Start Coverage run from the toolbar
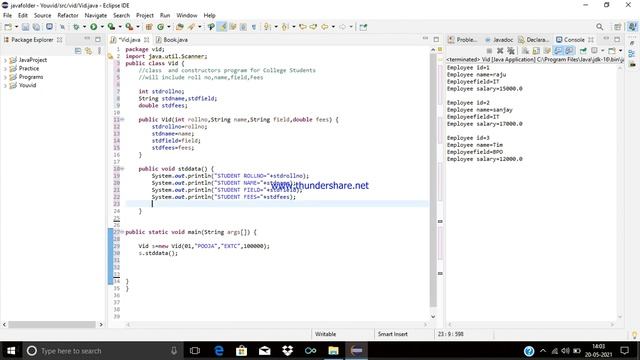This screenshot has height=360, width=640. (111, 27)
